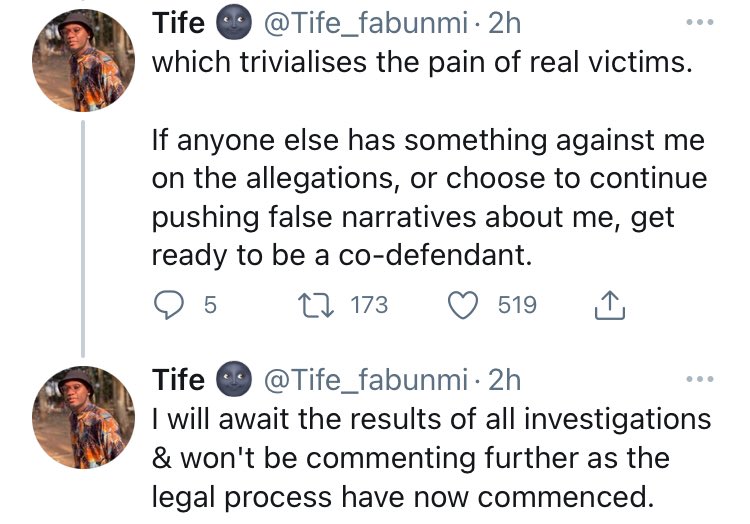Click the name Tife on the second tweet
The width and height of the screenshot is (750, 524).
coord(178,380)
